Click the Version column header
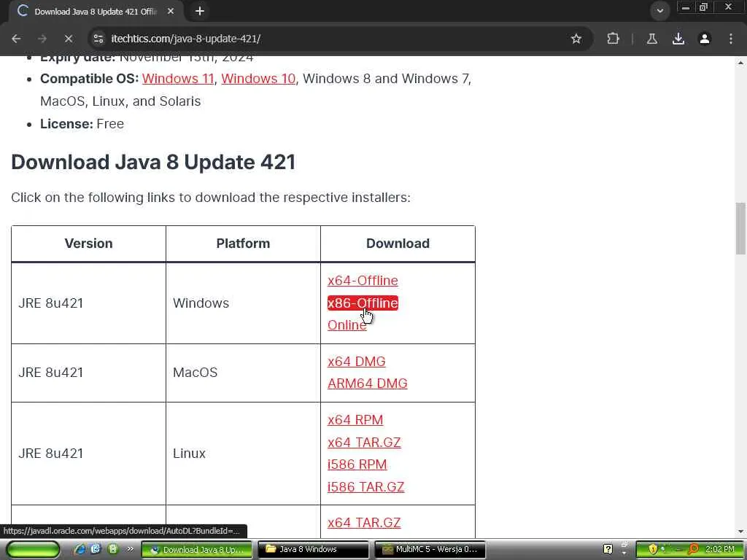The image size is (747, 560). pos(88,244)
